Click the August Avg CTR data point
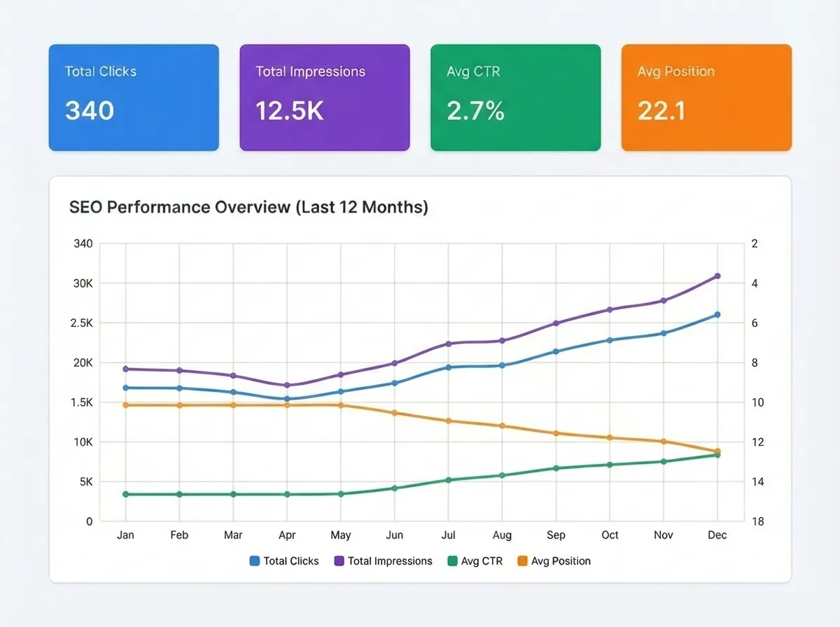This screenshot has height=627, width=840. [502, 475]
